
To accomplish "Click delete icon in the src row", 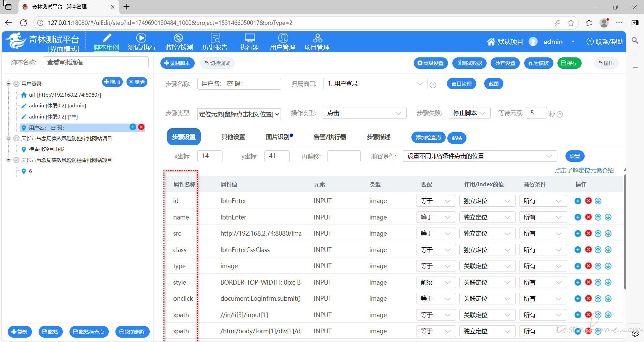I will pos(588,233).
